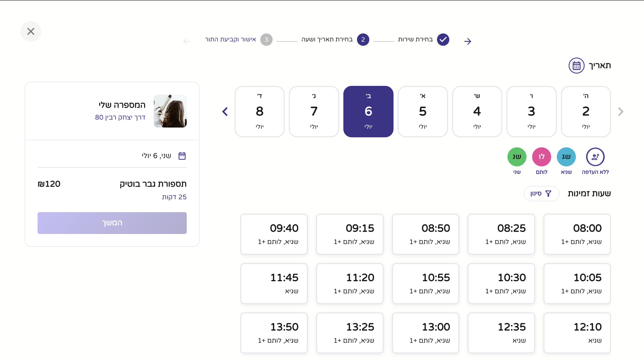Click the address link דרך יצחק רבין 80
644x361 pixels.
tap(120, 117)
